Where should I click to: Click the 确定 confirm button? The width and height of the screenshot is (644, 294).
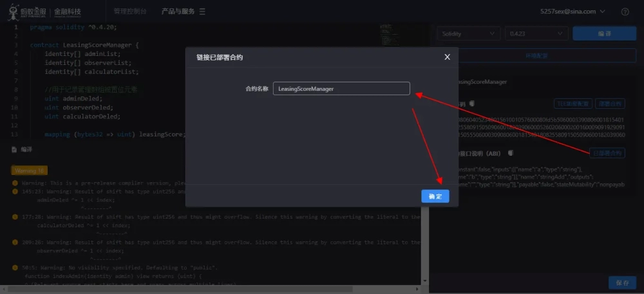coord(435,196)
